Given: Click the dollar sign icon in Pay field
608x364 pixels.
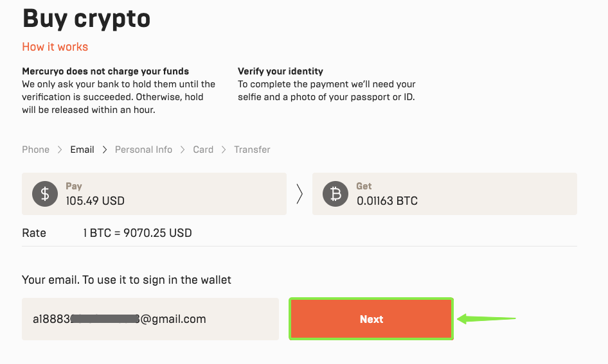Looking at the screenshot, I should tap(44, 194).
